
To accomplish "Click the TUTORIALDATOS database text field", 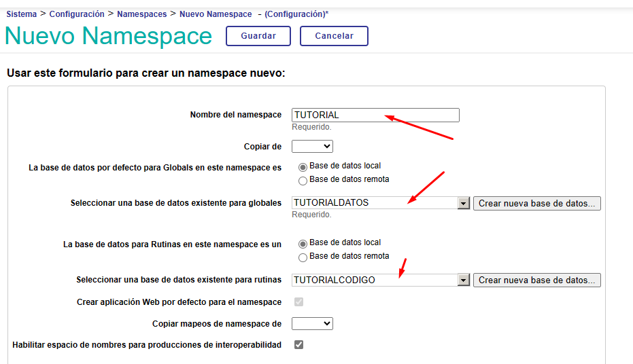I will point(374,203).
